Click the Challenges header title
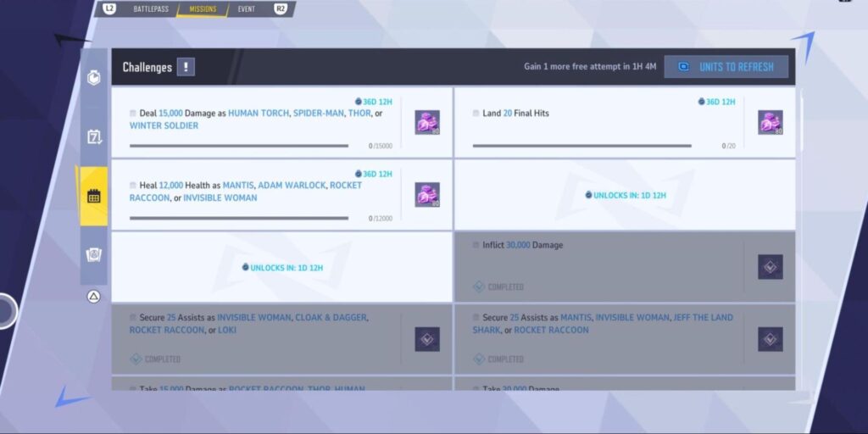868x434 pixels. [147, 67]
